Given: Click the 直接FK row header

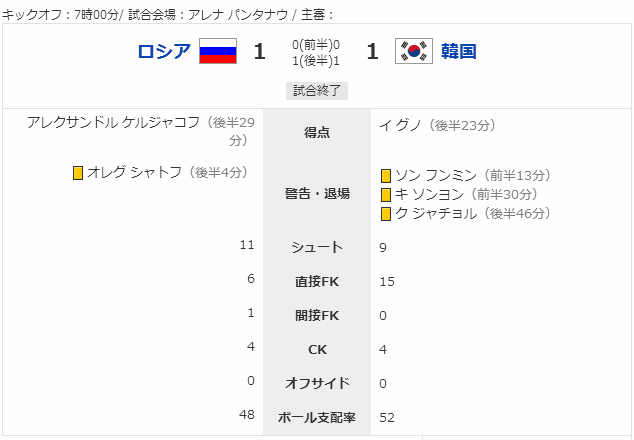Looking at the screenshot, I should [x=317, y=281].
